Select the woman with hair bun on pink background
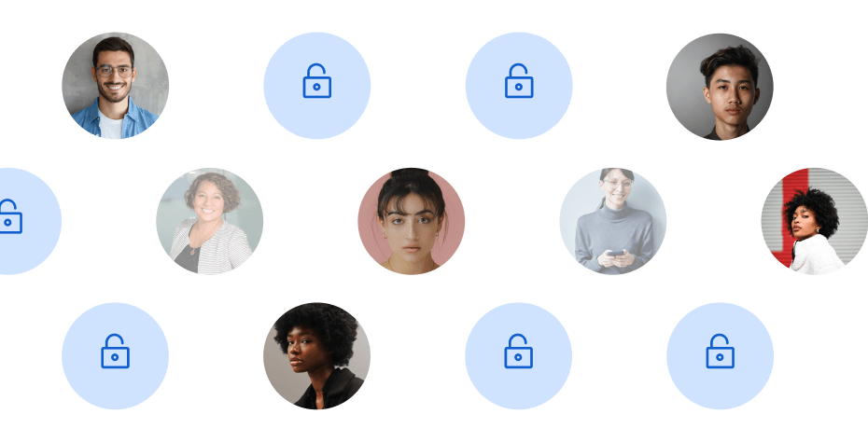The width and height of the screenshot is (868, 442). pos(412,221)
